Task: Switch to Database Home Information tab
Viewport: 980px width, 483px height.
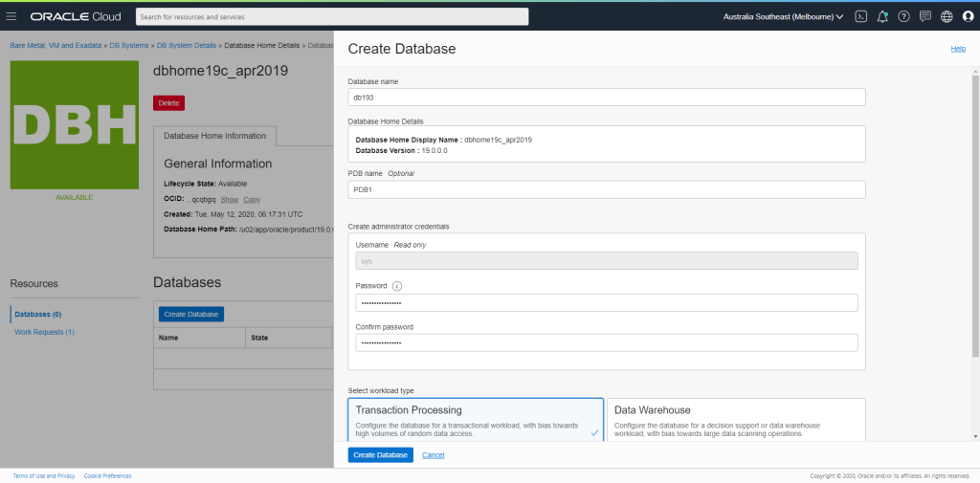Action: [215, 136]
